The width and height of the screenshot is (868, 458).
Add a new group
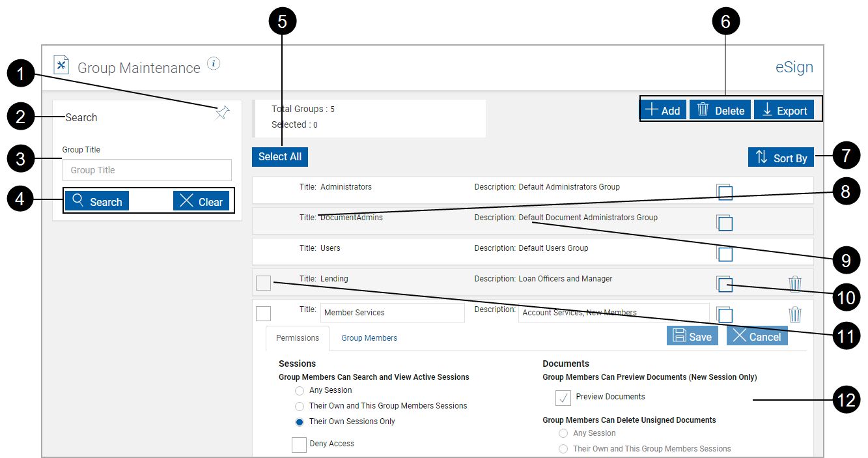[663, 110]
